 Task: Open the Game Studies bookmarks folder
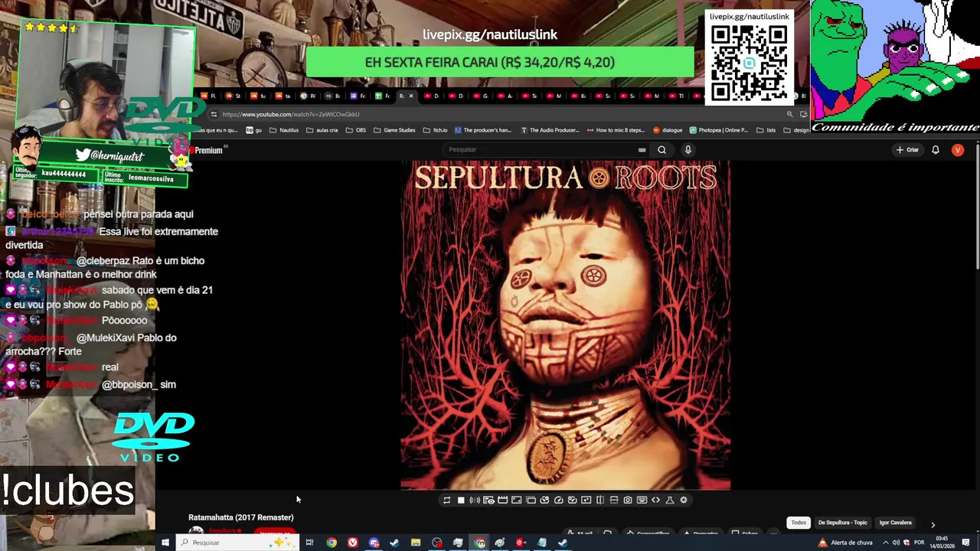tap(394, 130)
